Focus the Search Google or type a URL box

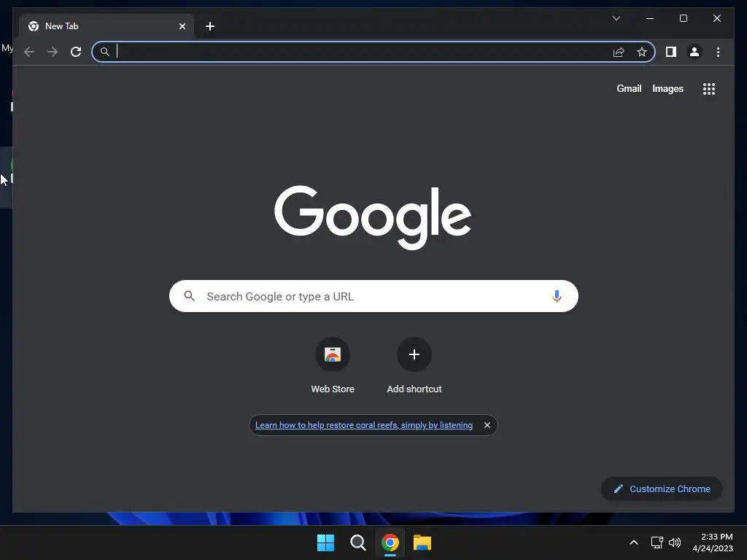pos(373,296)
